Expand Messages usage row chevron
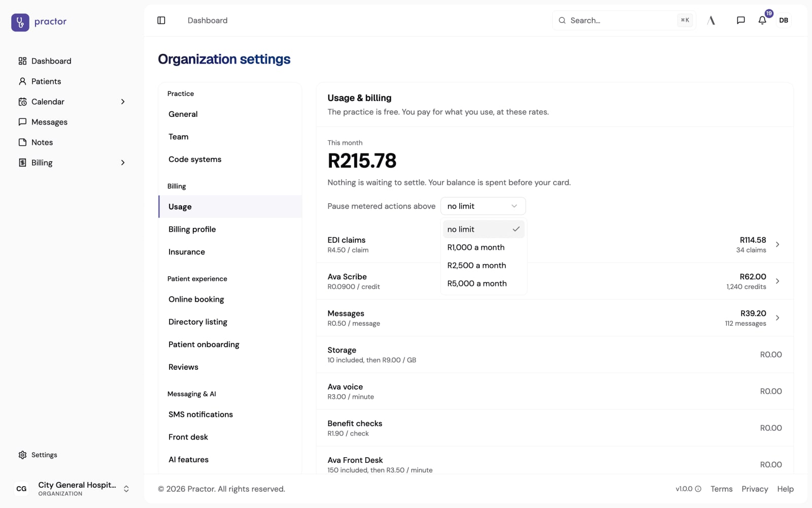The image size is (812, 508). (777, 318)
